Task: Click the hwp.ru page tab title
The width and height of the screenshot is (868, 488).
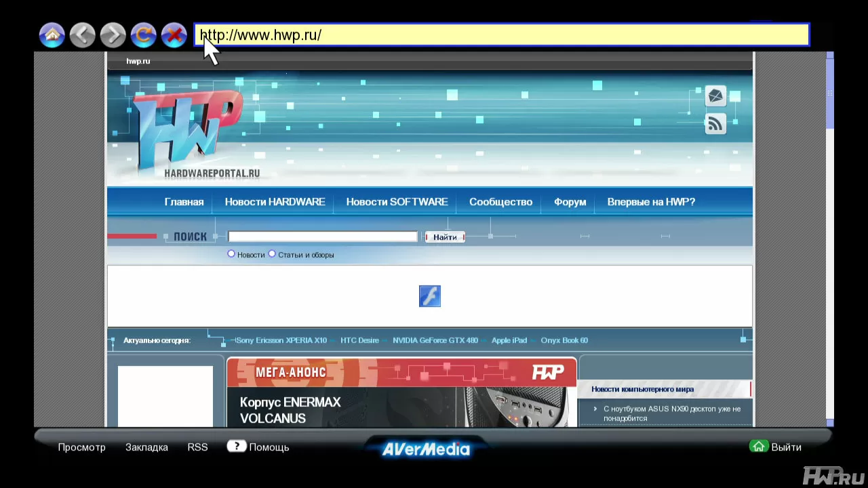Action: coord(138,61)
